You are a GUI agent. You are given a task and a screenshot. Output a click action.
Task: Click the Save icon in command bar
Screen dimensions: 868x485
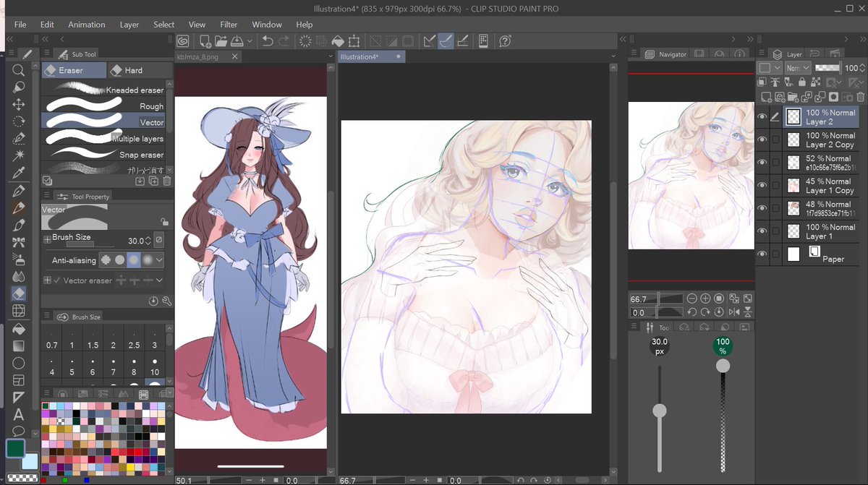pyautogui.click(x=237, y=41)
